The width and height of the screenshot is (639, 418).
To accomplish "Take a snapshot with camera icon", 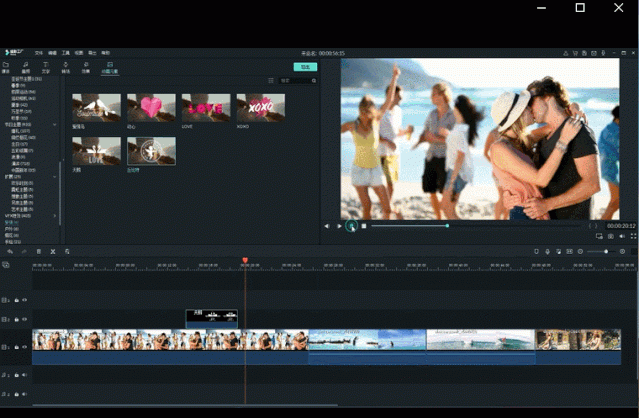I will [x=610, y=236].
